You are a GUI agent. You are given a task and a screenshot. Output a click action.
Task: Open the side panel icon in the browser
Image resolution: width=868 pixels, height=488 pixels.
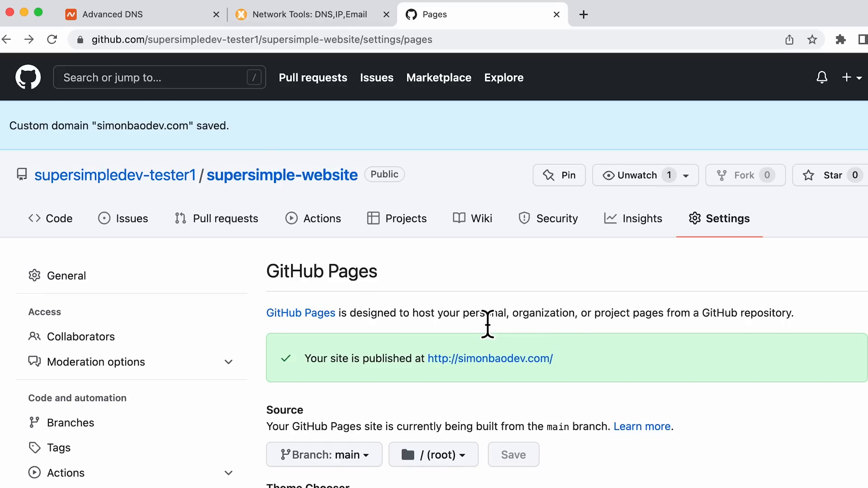863,39
